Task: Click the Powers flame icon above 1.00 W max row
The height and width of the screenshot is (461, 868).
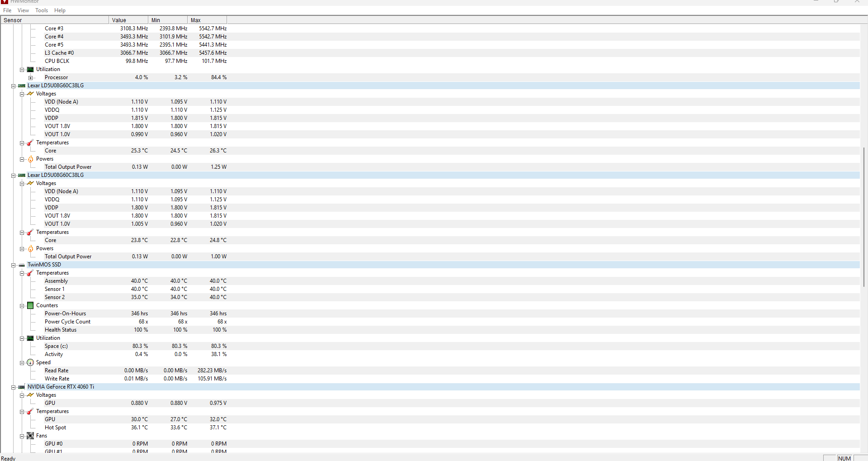Action: (x=30, y=248)
